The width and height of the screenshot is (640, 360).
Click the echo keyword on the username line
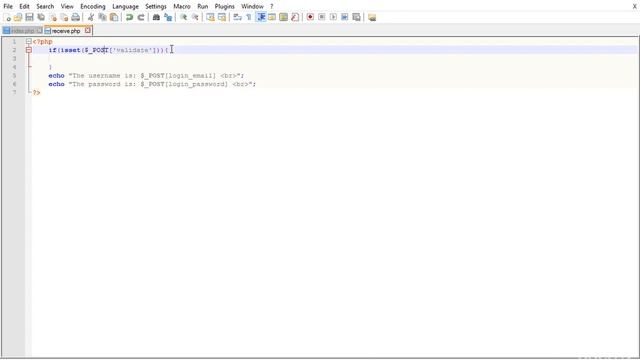56,76
